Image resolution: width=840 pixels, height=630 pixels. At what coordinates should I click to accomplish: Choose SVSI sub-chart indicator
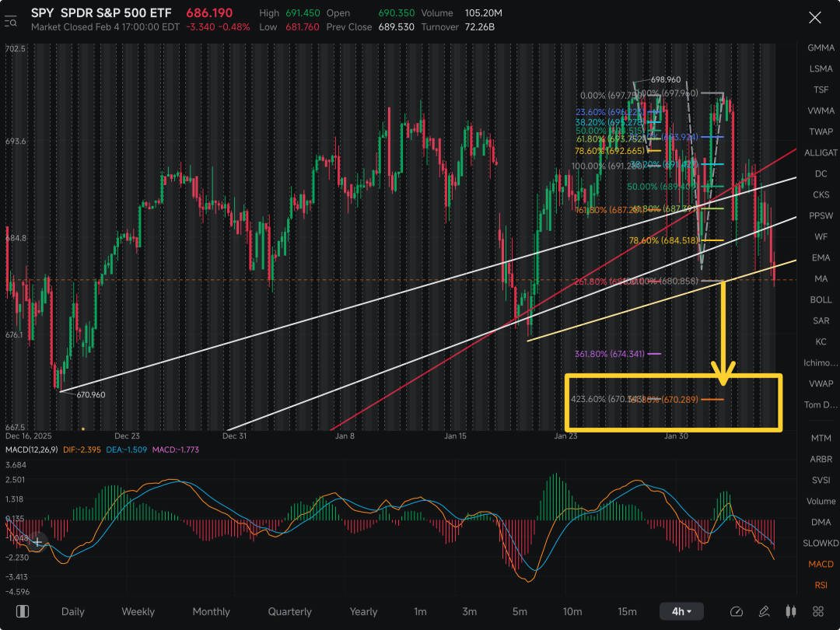821,480
